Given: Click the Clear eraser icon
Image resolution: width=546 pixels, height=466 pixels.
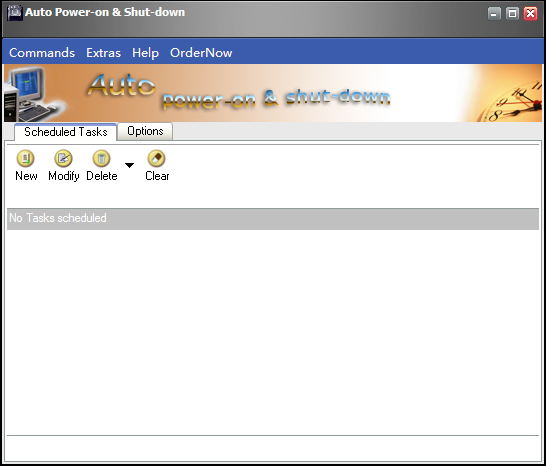Looking at the screenshot, I should click(x=157, y=158).
